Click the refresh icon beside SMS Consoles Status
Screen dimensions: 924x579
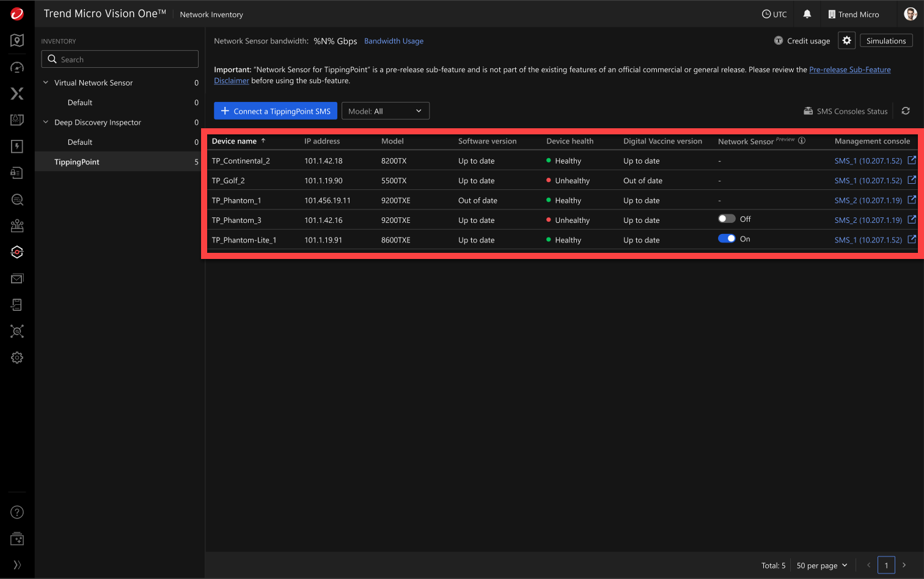point(906,111)
